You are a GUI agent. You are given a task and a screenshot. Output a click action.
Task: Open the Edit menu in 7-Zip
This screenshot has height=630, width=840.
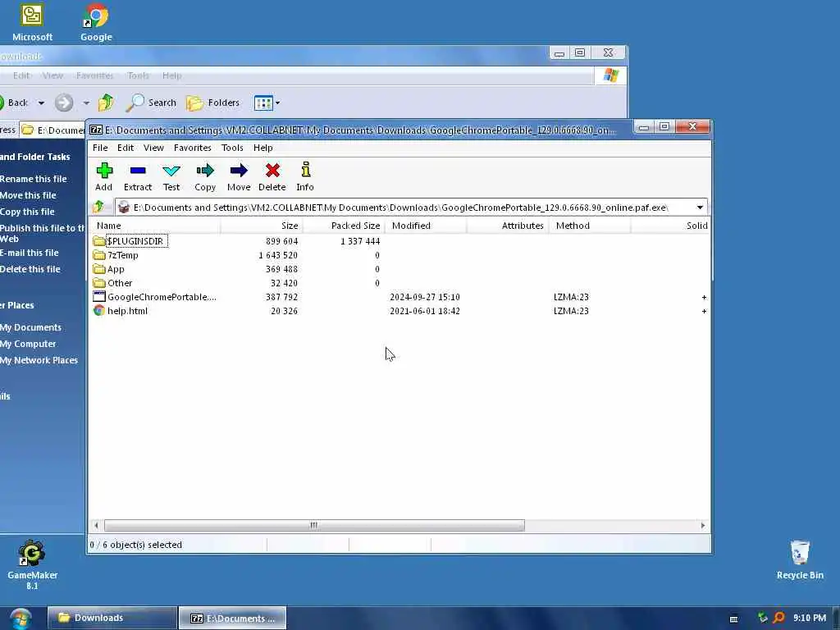pos(126,148)
